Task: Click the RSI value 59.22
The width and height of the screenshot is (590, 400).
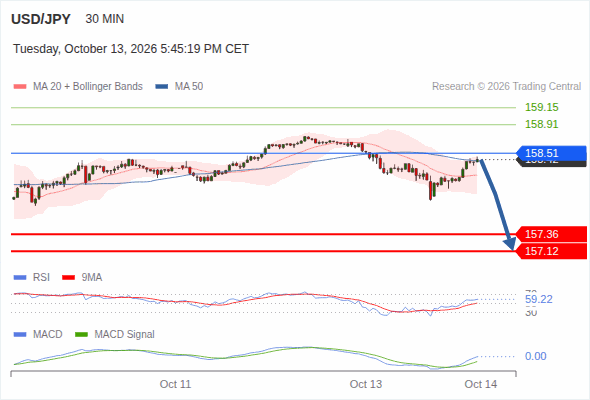Action: (539, 300)
